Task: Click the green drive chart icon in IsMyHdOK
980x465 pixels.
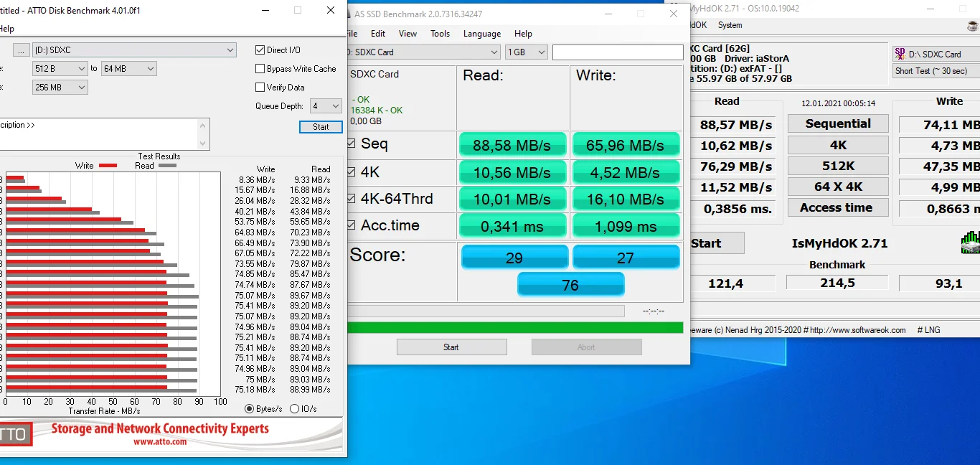Action: pyautogui.click(x=971, y=243)
